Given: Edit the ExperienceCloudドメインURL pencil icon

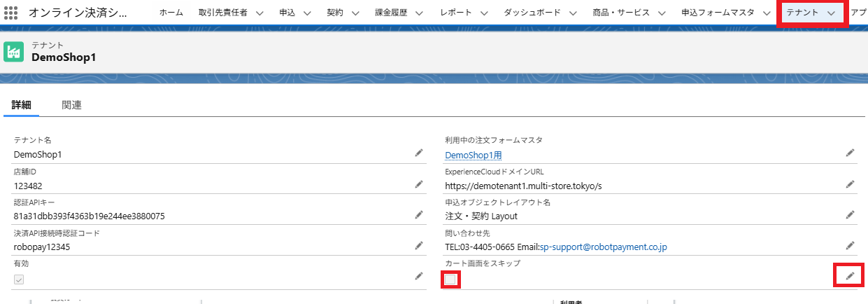Looking at the screenshot, I should pos(850,184).
